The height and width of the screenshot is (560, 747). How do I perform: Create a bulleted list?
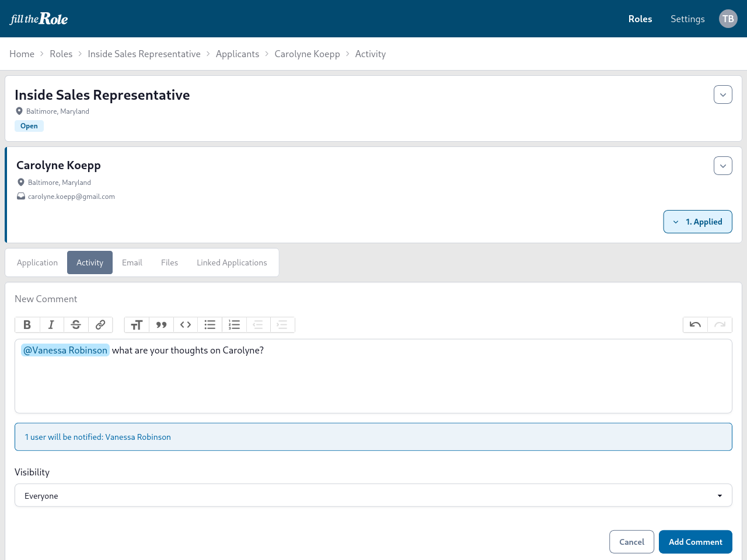(210, 324)
